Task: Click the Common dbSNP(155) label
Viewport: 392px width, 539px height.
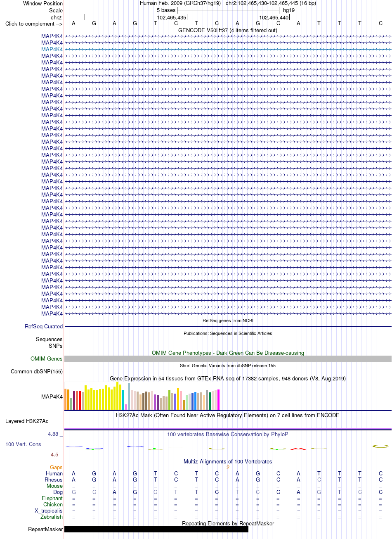Action: [x=37, y=371]
